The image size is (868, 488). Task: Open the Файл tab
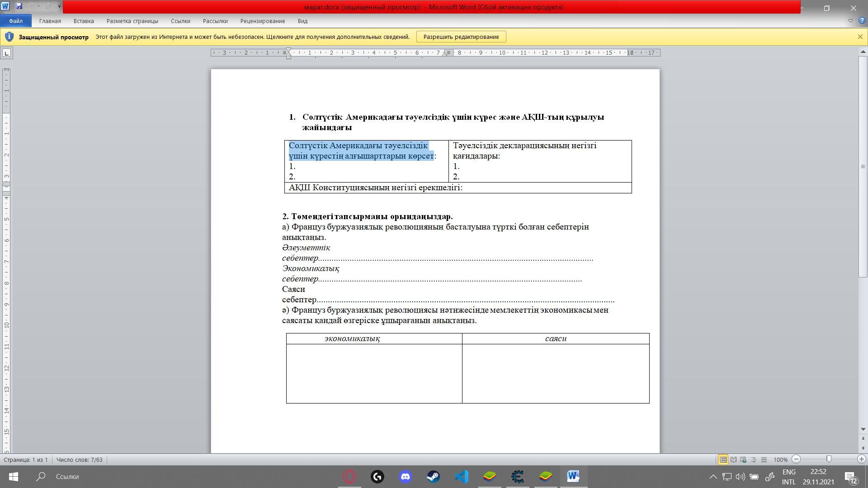click(15, 21)
